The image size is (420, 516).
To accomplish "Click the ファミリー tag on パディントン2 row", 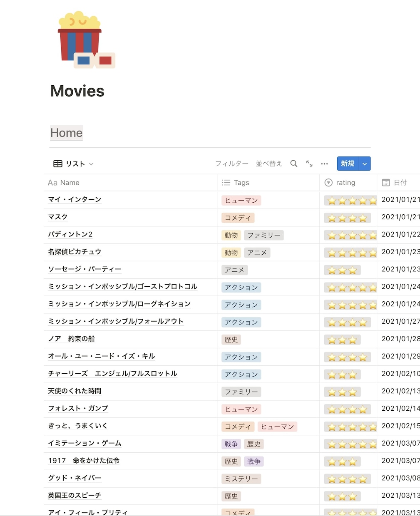I will [x=264, y=236].
